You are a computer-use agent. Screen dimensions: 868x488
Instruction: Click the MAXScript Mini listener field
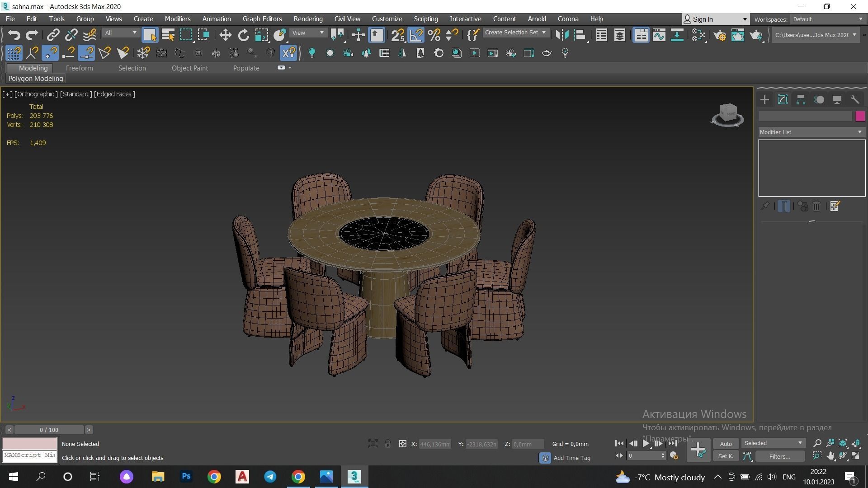pyautogui.click(x=30, y=455)
